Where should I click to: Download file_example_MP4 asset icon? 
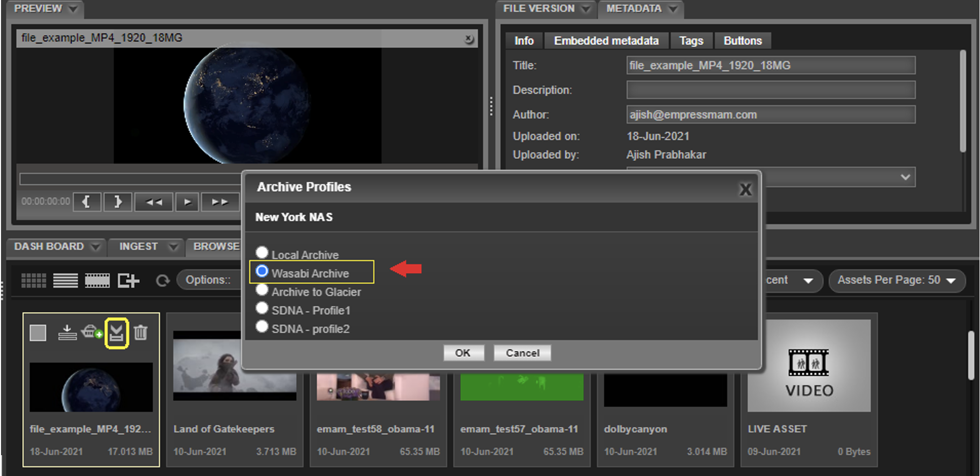(x=67, y=333)
